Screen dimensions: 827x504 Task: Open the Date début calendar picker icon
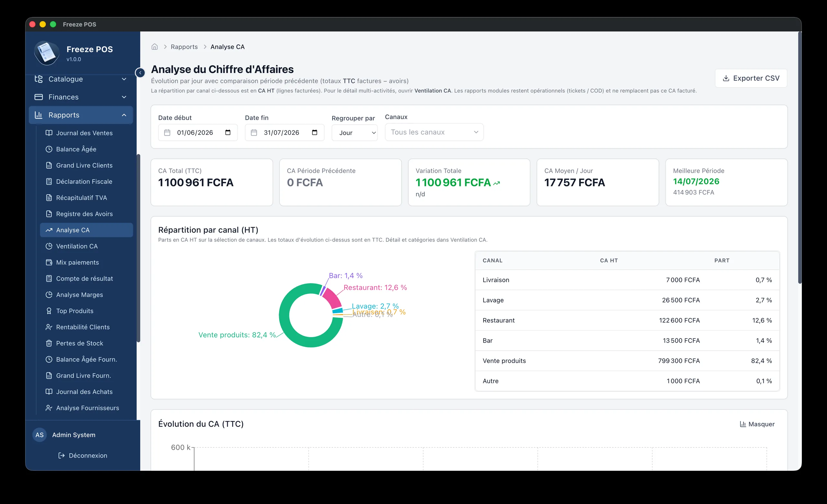(x=228, y=132)
